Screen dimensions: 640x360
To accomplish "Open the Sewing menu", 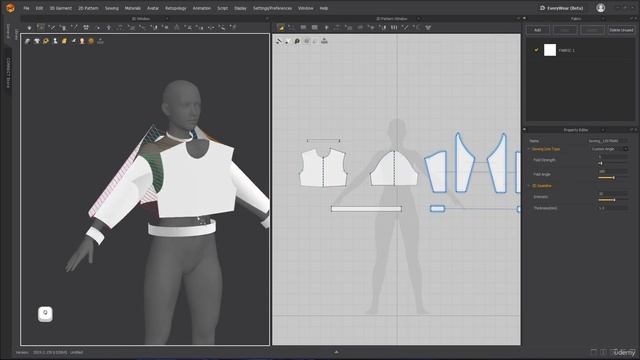I will 111,8.
